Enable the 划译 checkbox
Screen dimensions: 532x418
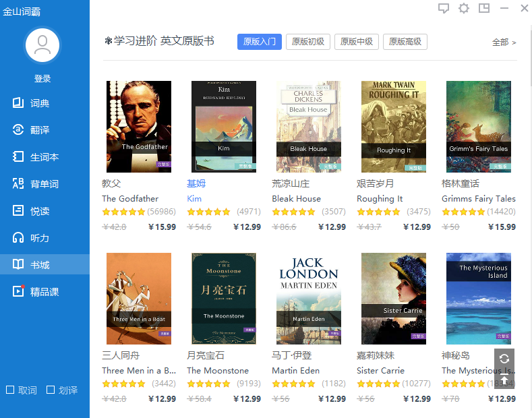51,390
